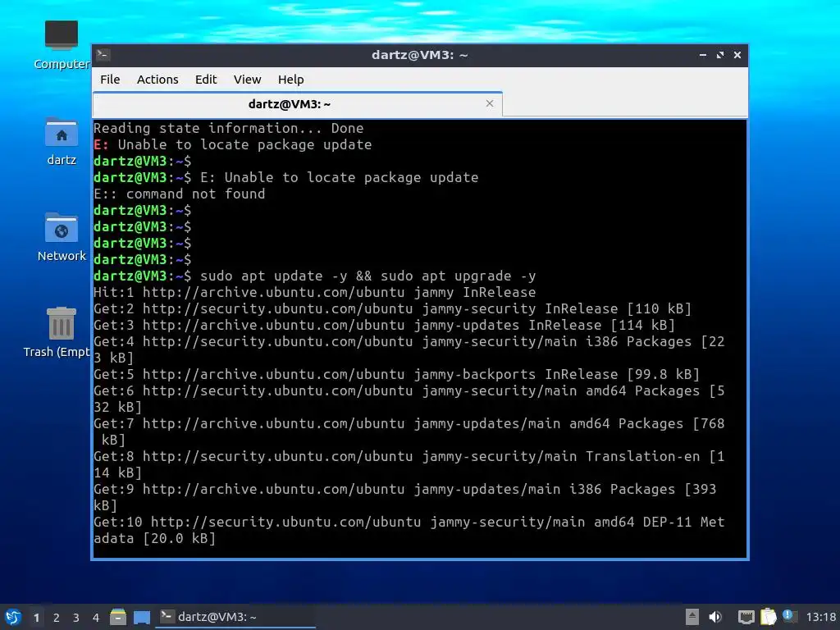This screenshot has height=630, width=840.
Task: Launch the file manager from the taskbar
Action: 118,617
